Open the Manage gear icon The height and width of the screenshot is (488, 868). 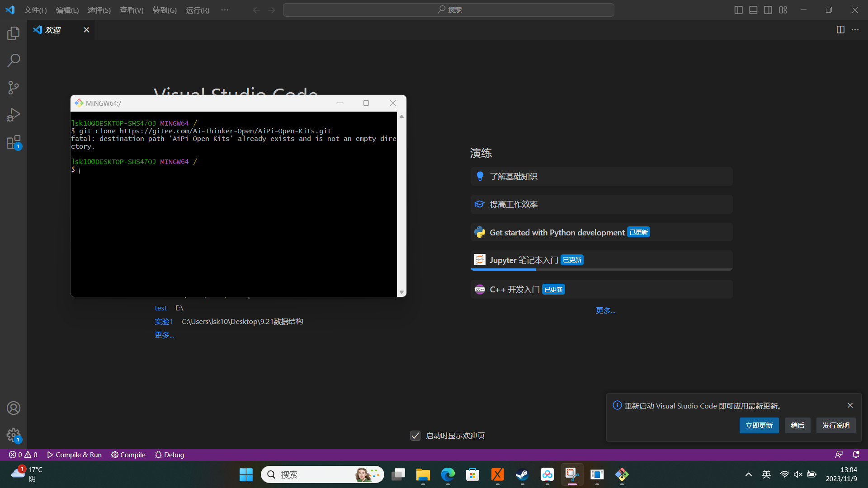click(x=14, y=435)
